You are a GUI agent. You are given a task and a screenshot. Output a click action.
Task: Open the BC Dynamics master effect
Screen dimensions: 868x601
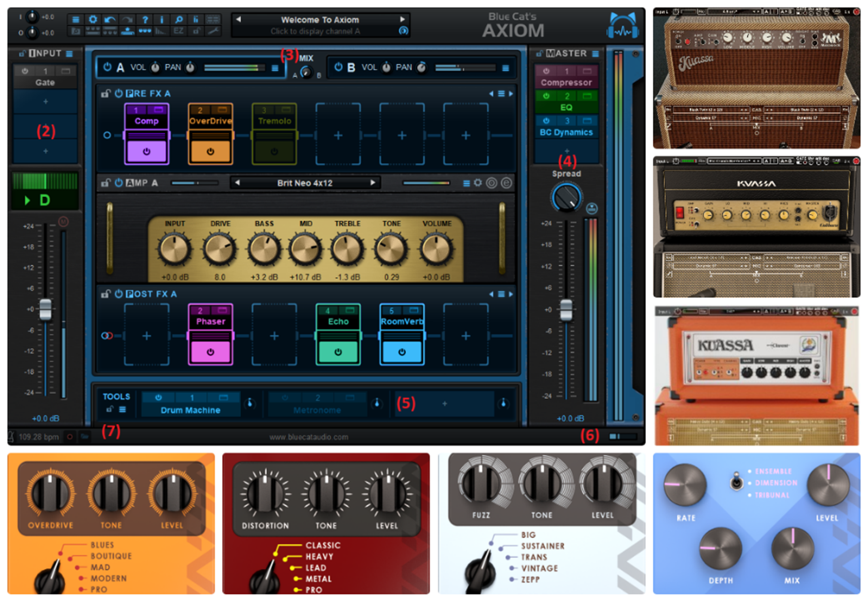tap(566, 132)
